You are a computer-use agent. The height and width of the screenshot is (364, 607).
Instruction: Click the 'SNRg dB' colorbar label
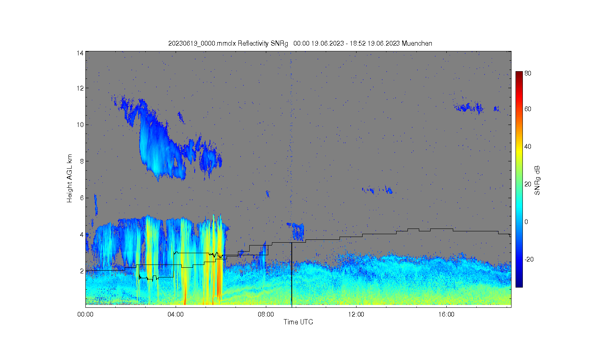pyautogui.click(x=537, y=180)
